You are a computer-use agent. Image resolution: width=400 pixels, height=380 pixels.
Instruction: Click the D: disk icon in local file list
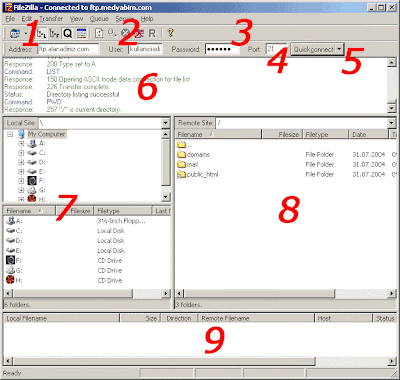[10, 240]
